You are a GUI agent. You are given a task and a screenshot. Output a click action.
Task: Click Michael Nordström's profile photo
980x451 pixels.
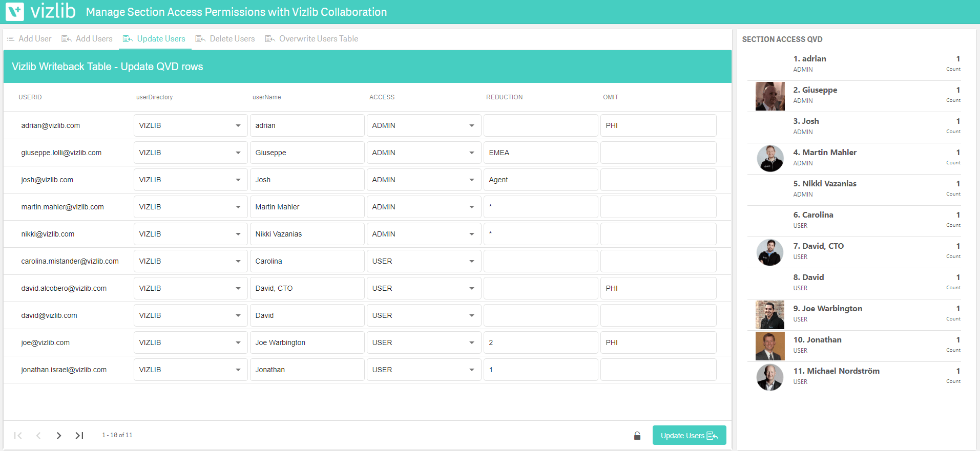click(770, 377)
